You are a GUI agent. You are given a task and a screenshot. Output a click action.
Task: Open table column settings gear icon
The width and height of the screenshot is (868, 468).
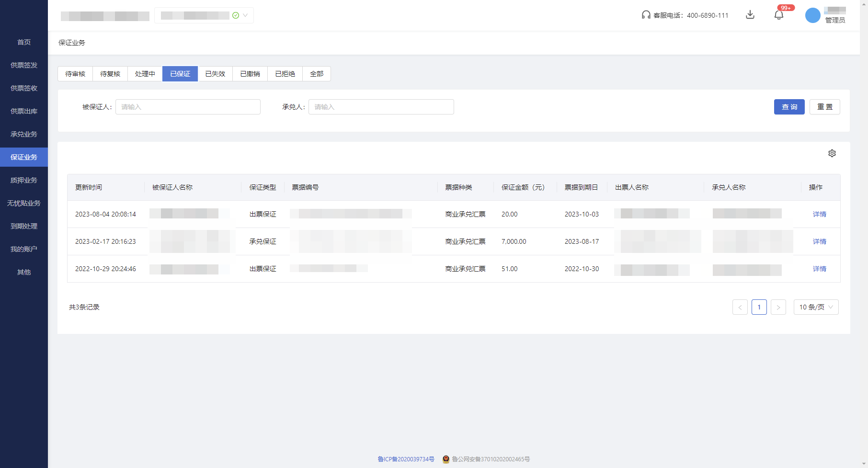click(832, 153)
